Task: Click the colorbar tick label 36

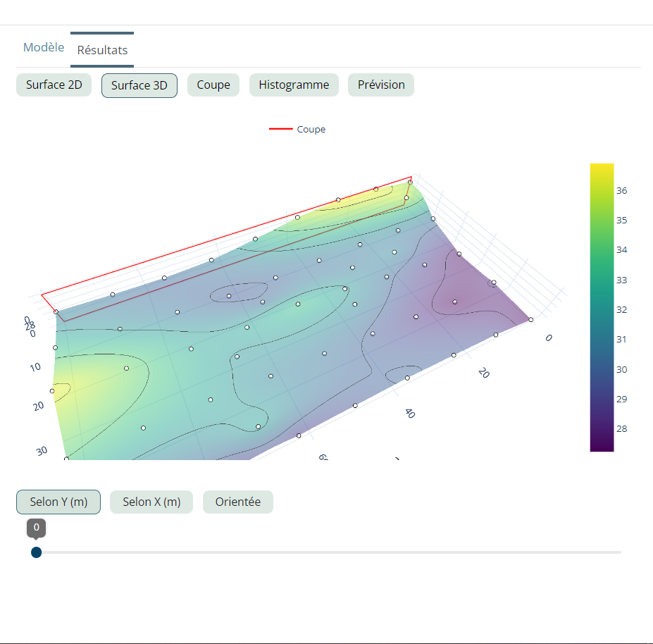Action: [622, 191]
